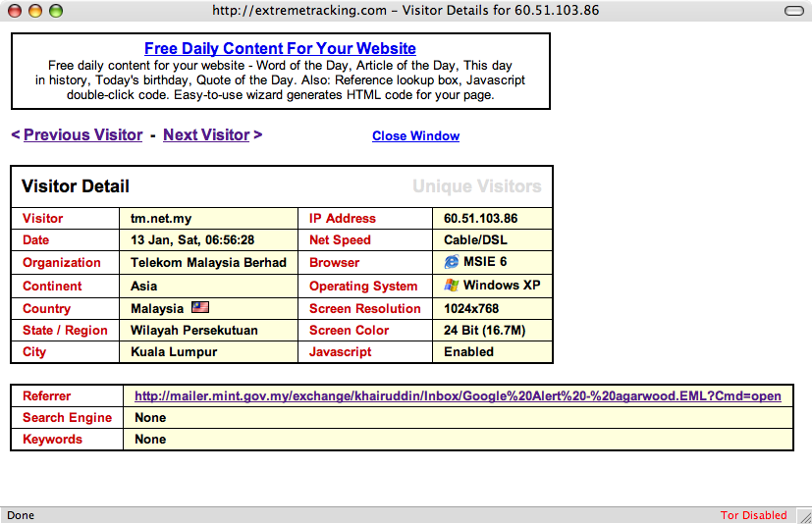Click the Close Window link
This screenshot has height=524, width=812.
[416, 135]
